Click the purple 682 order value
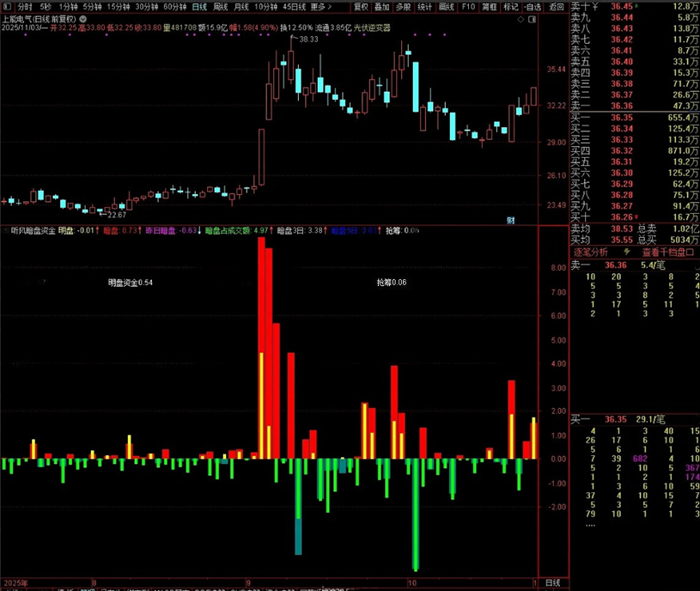 640,459
